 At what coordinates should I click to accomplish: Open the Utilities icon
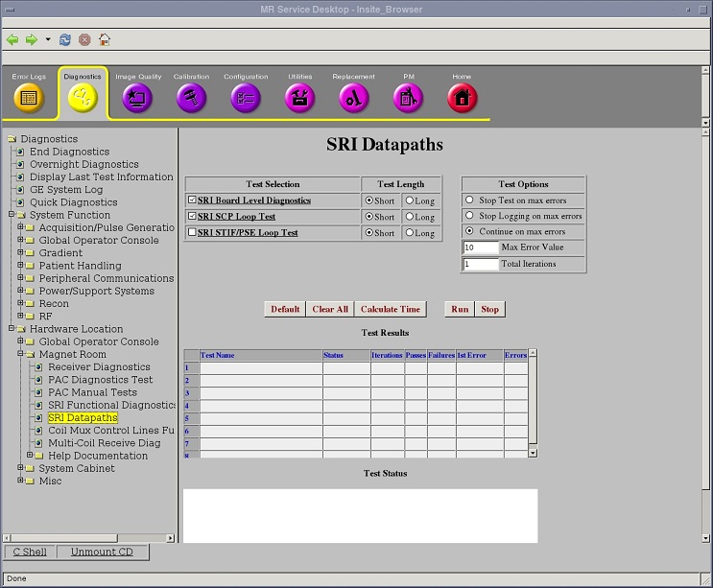(300, 97)
